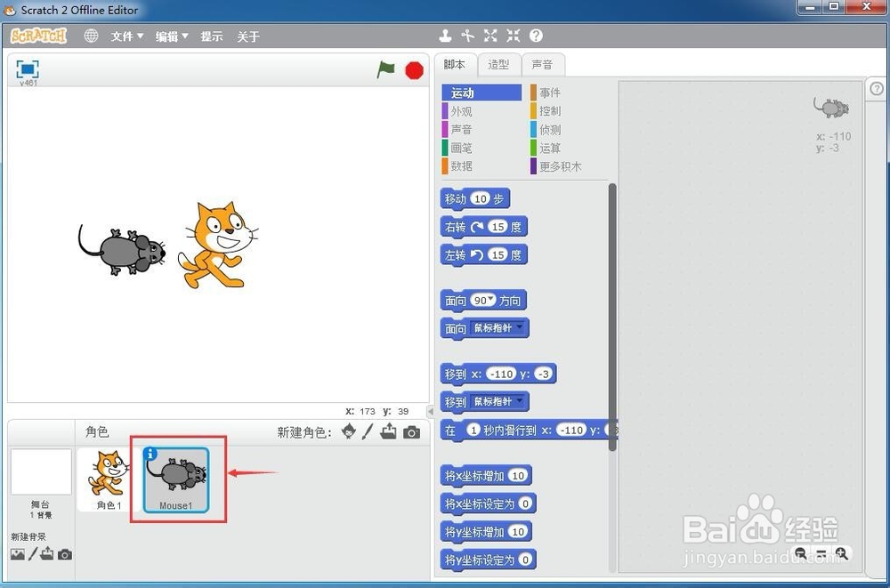890x588 pixels.
Task: Select the 数据 block category
Action: tap(481, 166)
